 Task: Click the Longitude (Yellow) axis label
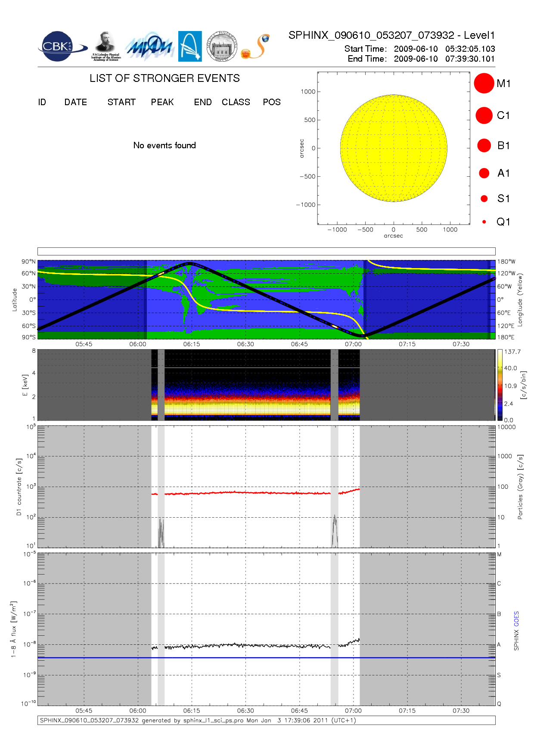click(x=520, y=299)
